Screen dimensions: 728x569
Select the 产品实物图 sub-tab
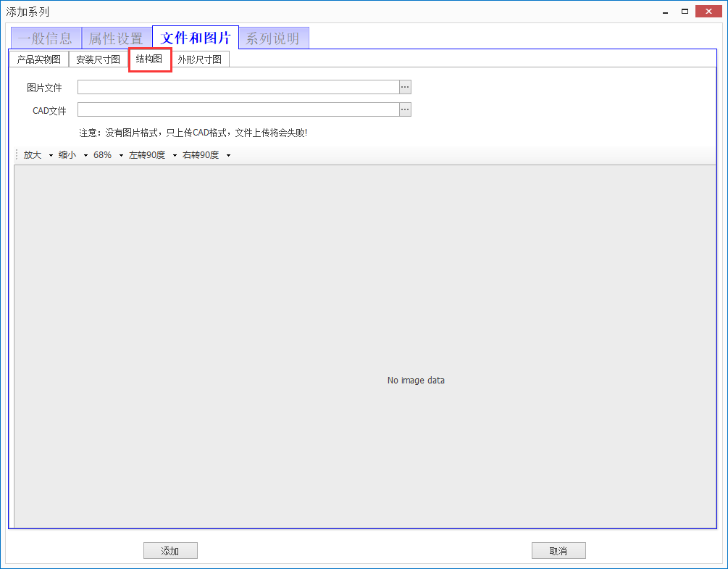tap(39, 59)
